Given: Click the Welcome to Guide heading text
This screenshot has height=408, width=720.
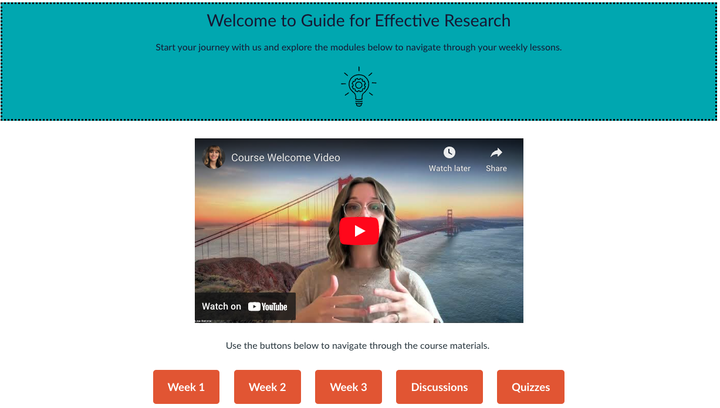Looking at the screenshot, I should (359, 21).
